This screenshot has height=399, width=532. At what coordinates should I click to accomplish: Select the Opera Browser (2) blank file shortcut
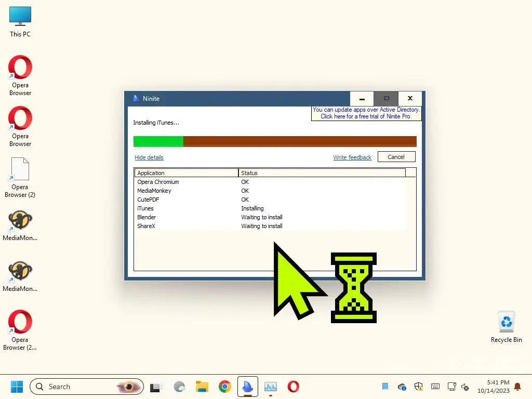20,177
